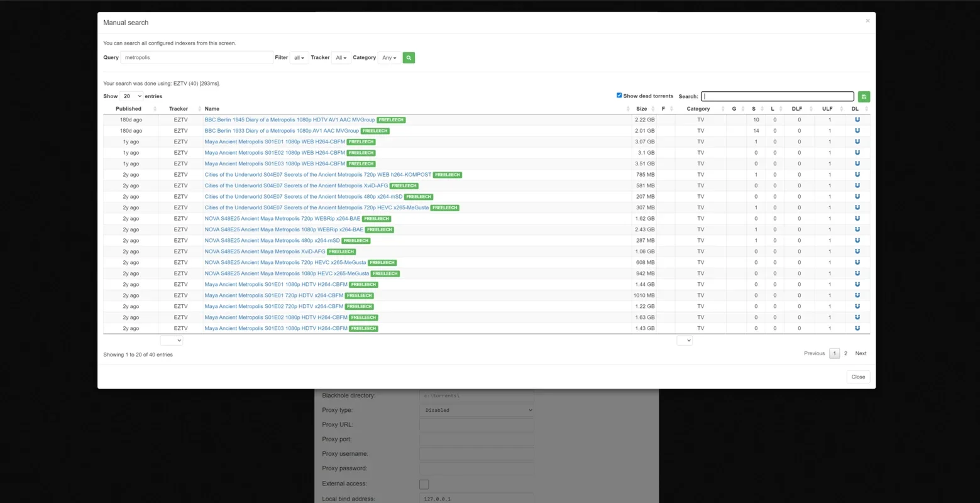Screen dimensions: 980x503
Task: Click the Previous page button
Action: (814, 353)
